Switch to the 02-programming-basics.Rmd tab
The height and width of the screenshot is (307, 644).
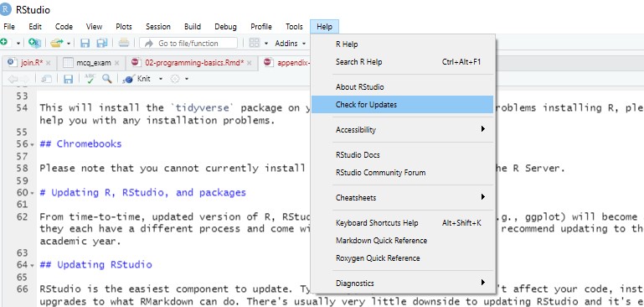(194, 63)
